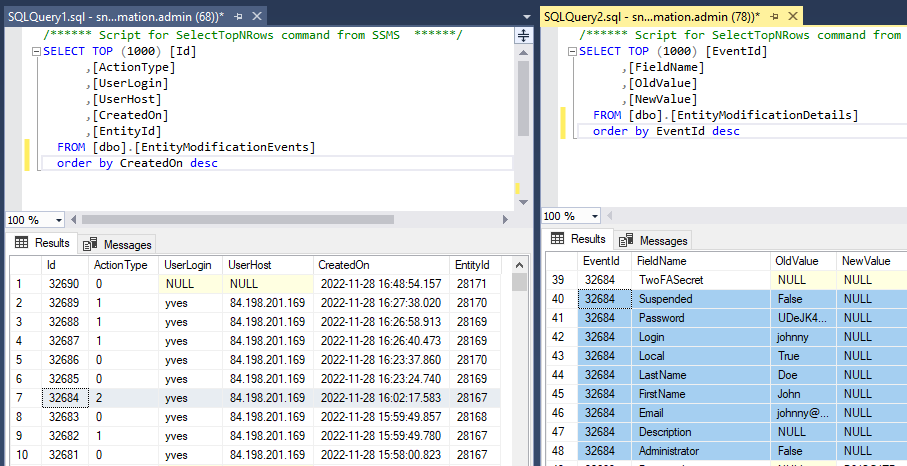907x466 pixels.
Task: Open the 100 % zoom dropdown in SQLQuery2
Action: [595, 216]
